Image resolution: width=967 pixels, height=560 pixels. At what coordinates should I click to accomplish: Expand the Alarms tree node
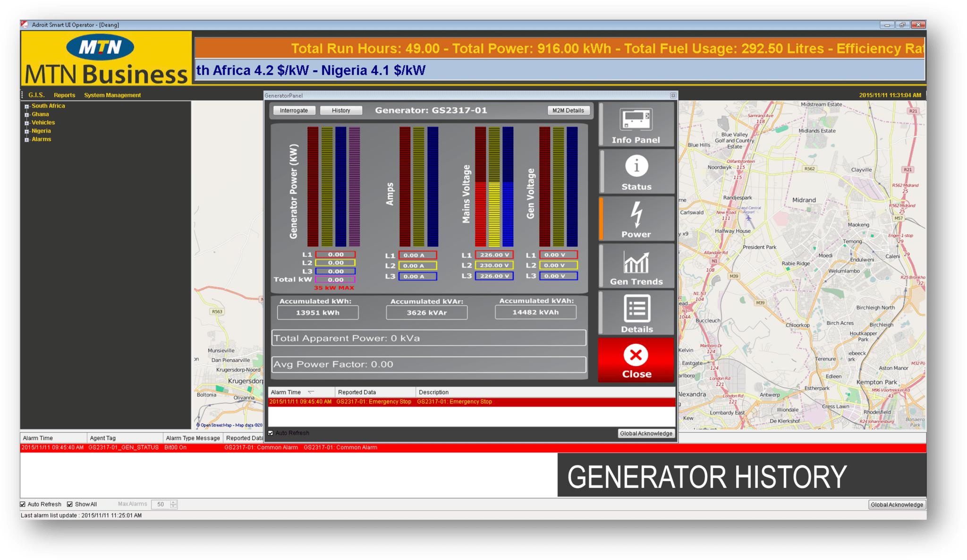pyautogui.click(x=27, y=140)
